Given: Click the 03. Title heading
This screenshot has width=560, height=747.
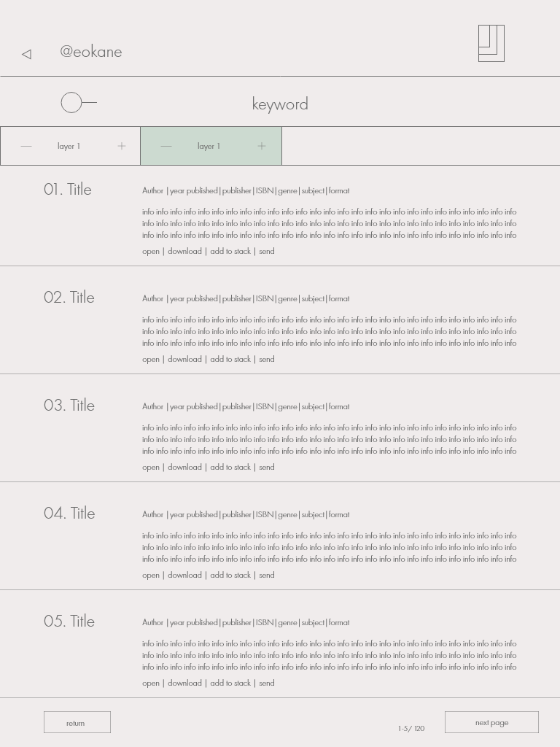Looking at the screenshot, I should (69, 405).
